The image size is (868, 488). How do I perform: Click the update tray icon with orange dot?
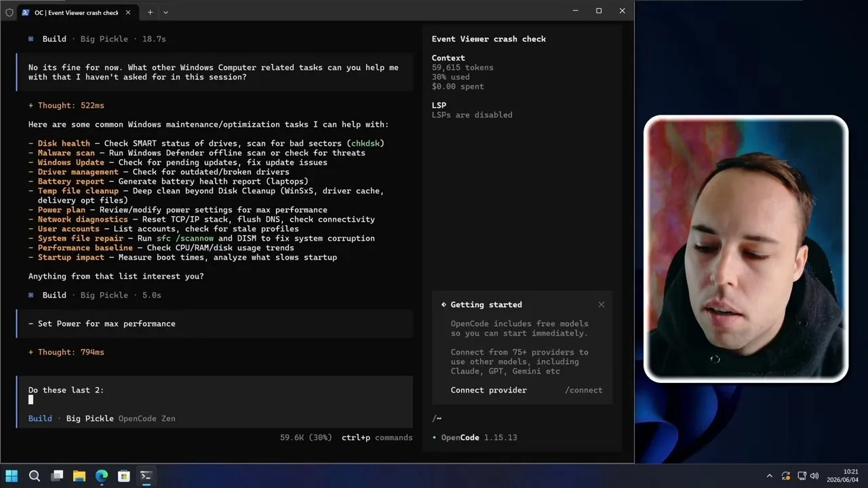click(x=786, y=476)
